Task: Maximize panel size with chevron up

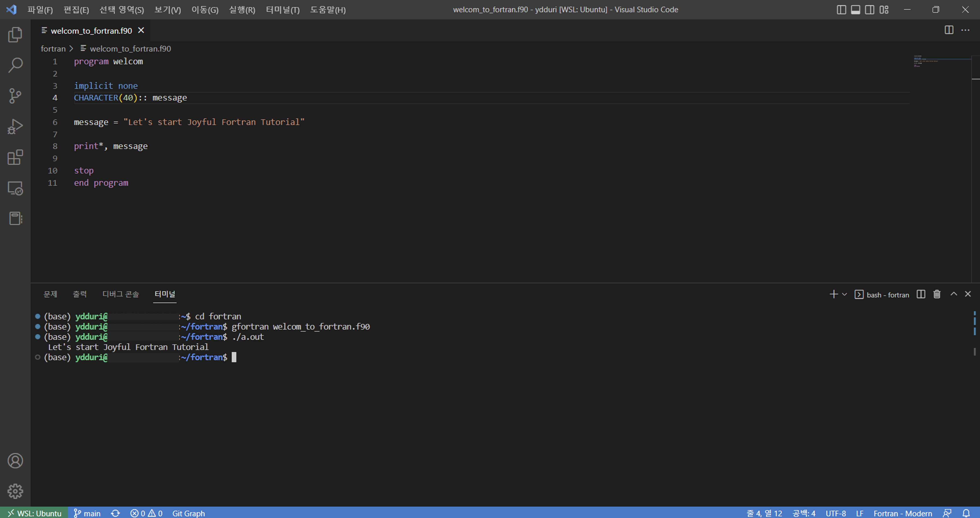Action: point(954,294)
